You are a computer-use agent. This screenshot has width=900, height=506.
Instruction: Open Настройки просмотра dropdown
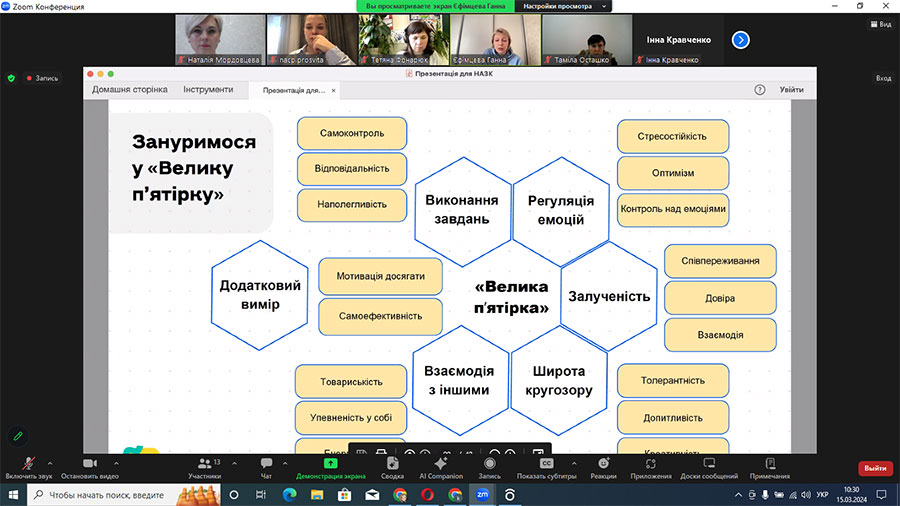coord(564,6)
